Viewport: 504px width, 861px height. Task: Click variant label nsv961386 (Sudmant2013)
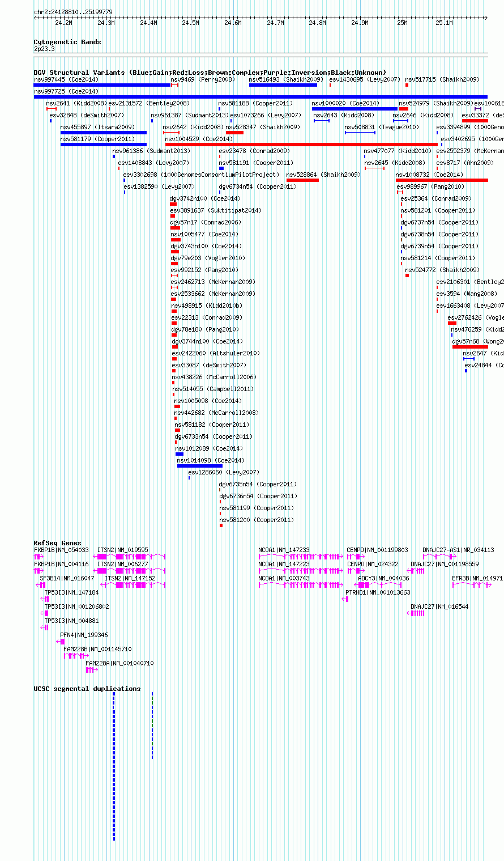pyautogui.click(x=151, y=151)
